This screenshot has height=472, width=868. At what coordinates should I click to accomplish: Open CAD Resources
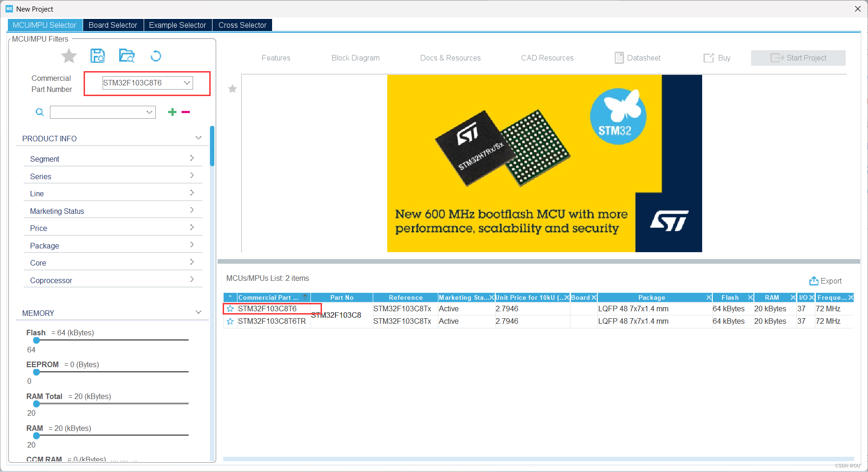coord(547,58)
